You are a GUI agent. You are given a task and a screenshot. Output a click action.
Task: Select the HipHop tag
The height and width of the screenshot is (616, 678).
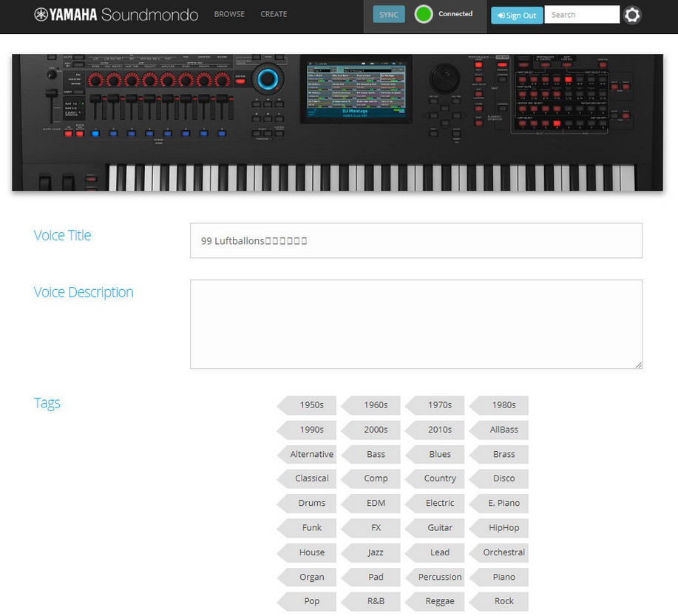click(504, 528)
